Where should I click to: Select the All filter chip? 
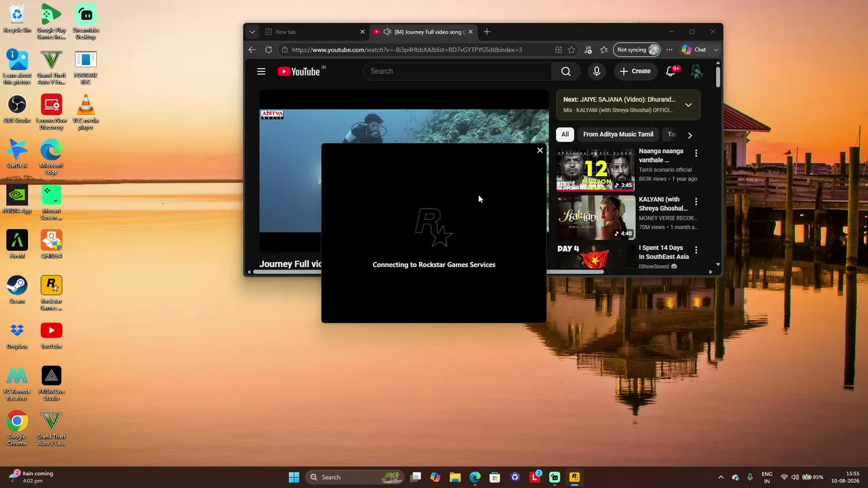coord(565,134)
